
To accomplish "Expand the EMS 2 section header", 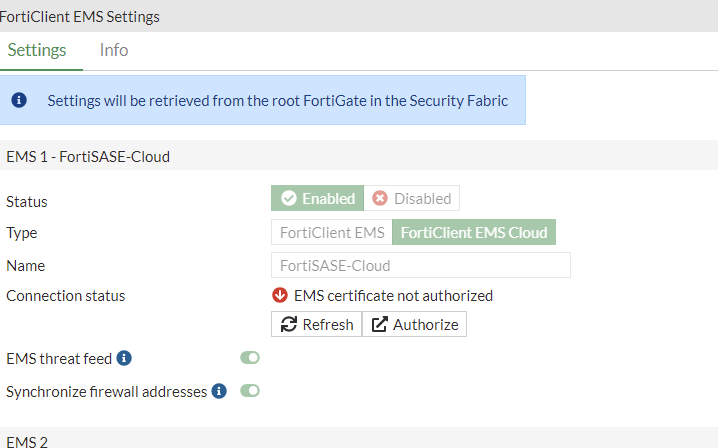I will [x=27, y=440].
